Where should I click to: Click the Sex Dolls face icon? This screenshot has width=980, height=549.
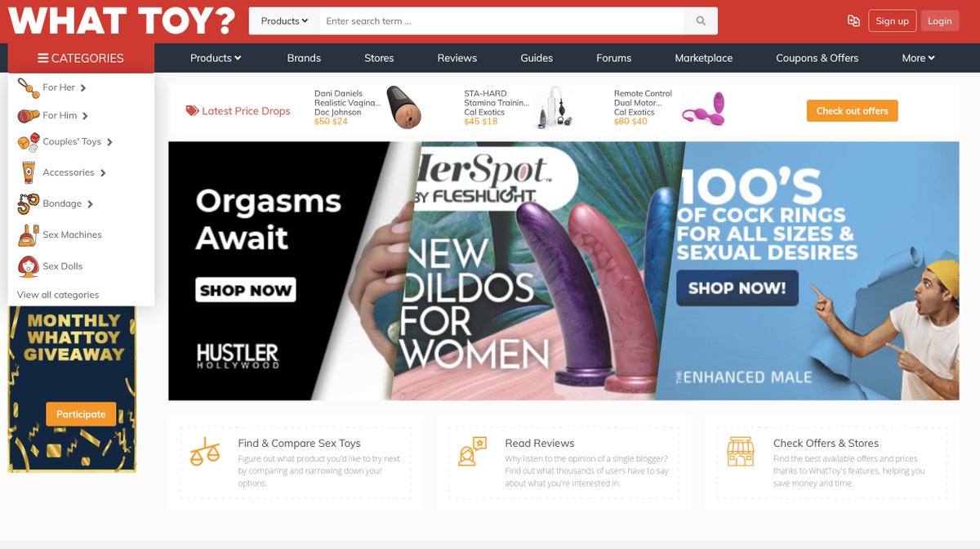pyautogui.click(x=29, y=266)
